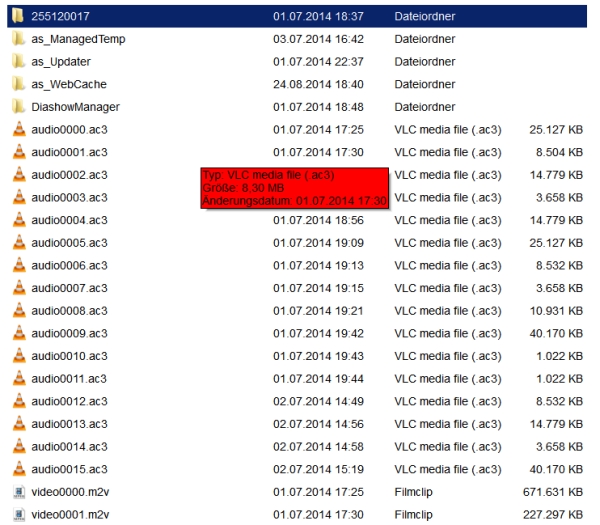Click the video0001.m2v film clip icon
The width and height of the screenshot is (600, 525).
tap(17, 515)
